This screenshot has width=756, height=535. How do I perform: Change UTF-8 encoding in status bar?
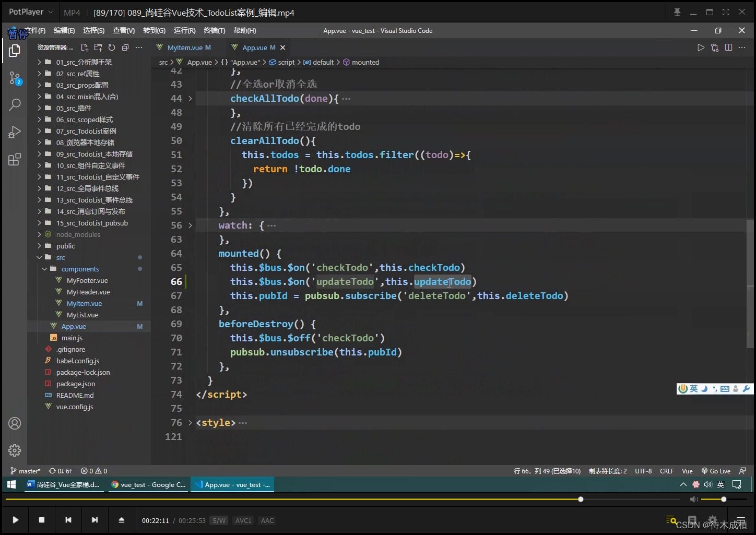coord(643,471)
